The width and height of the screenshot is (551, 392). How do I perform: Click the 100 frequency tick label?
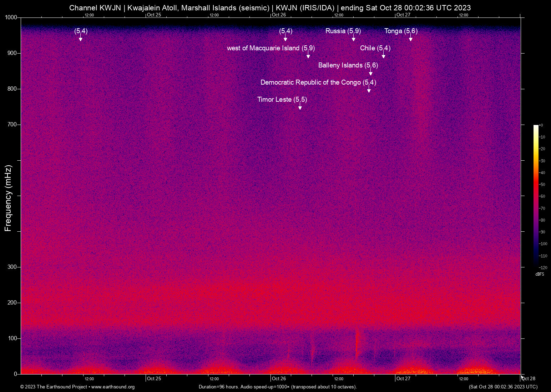point(12,338)
